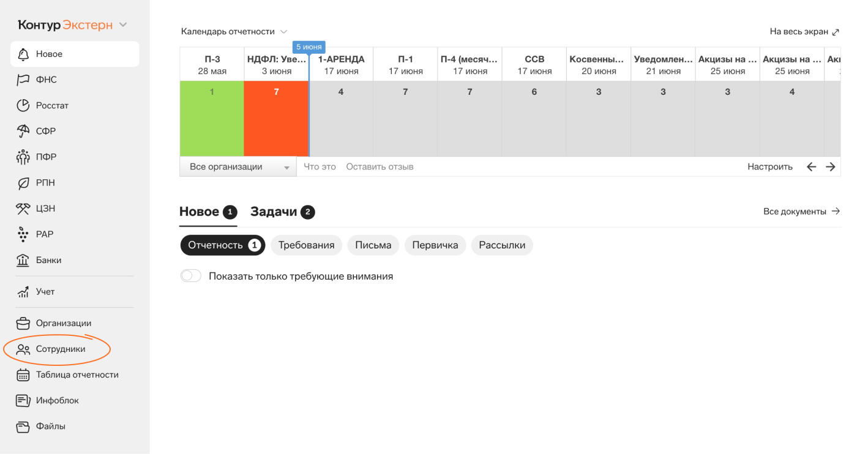Click the users icon for Сотрудники
868x454 pixels.
(x=23, y=349)
